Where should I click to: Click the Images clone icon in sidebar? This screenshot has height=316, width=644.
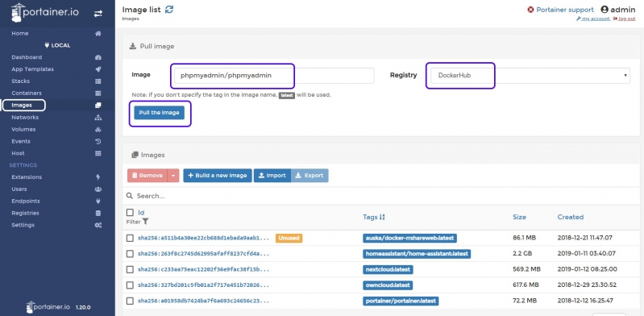(98, 105)
